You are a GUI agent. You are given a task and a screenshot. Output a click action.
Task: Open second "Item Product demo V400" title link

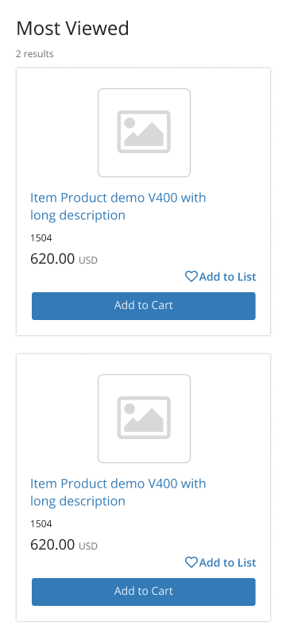click(118, 492)
